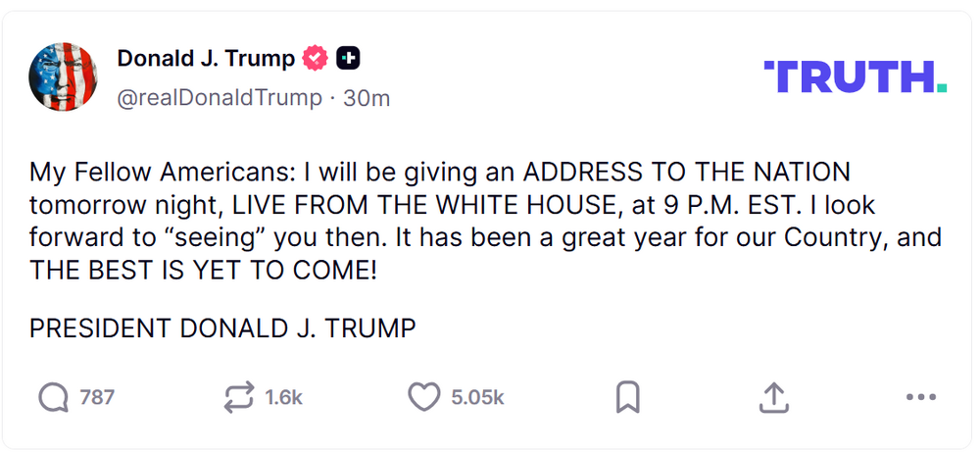Click the 'THE BEST IS YET TO COME!' line

click(203, 271)
